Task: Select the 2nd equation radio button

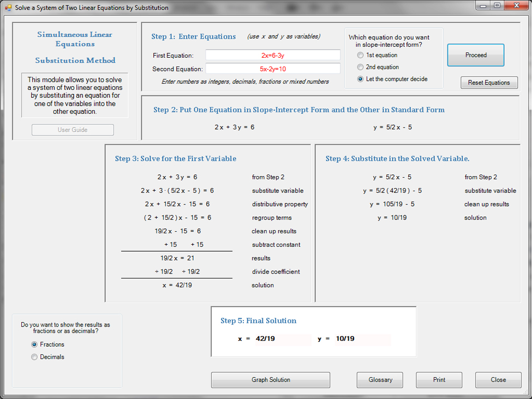Action: click(x=360, y=67)
